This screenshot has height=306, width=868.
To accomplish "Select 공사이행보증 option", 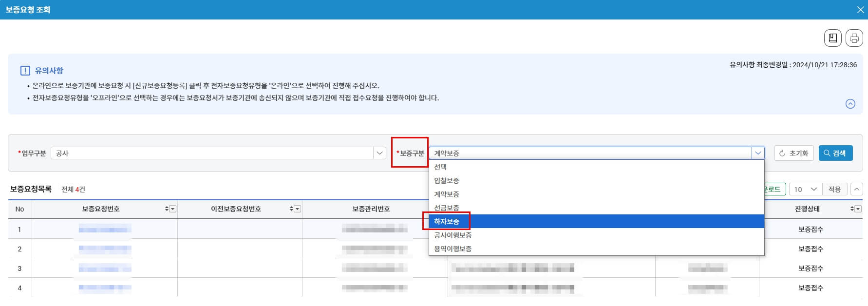I will 596,235.
